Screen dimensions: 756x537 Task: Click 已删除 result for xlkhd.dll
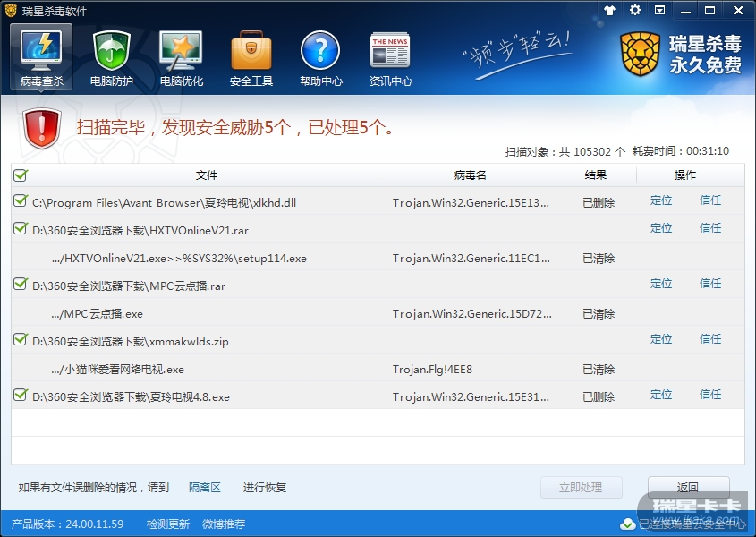pyautogui.click(x=599, y=202)
